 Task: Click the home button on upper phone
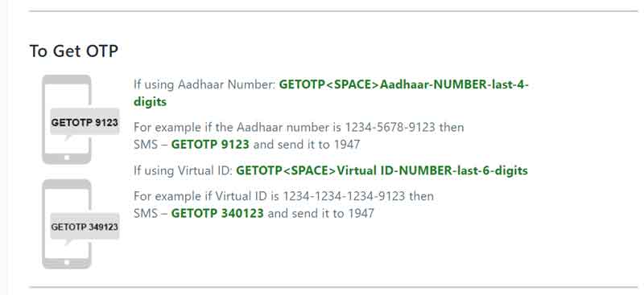(x=67, y=158)
